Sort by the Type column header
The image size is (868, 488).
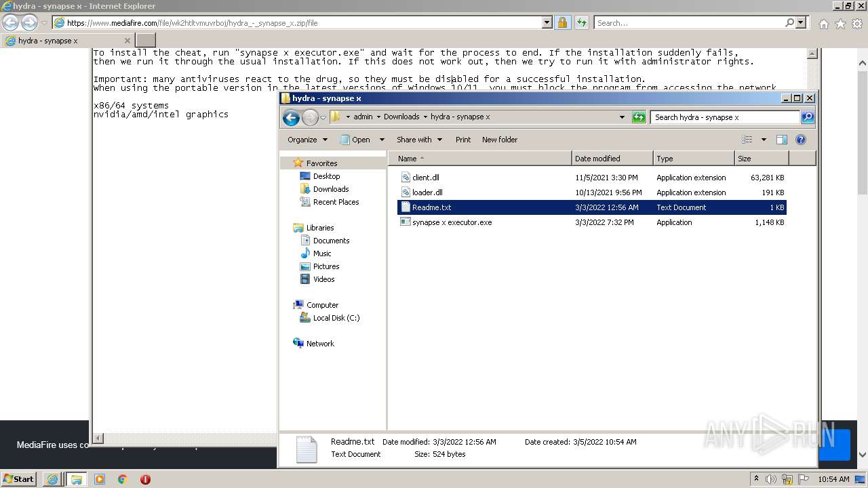(x=694, y=159)
